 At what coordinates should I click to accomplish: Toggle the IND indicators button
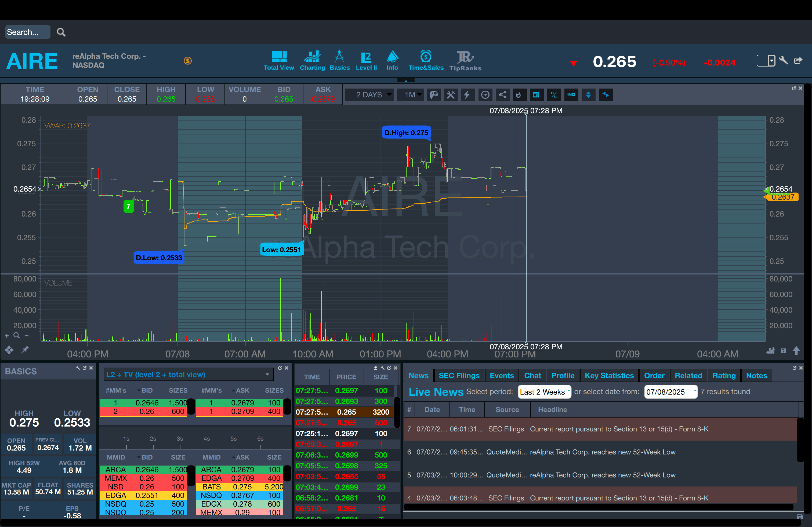coord(571,95)
